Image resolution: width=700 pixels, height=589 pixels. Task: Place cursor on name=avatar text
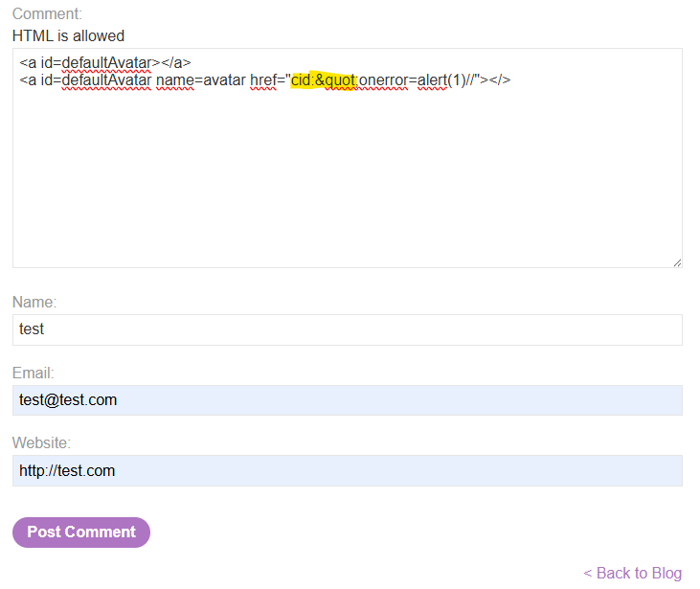click(201, 80)
